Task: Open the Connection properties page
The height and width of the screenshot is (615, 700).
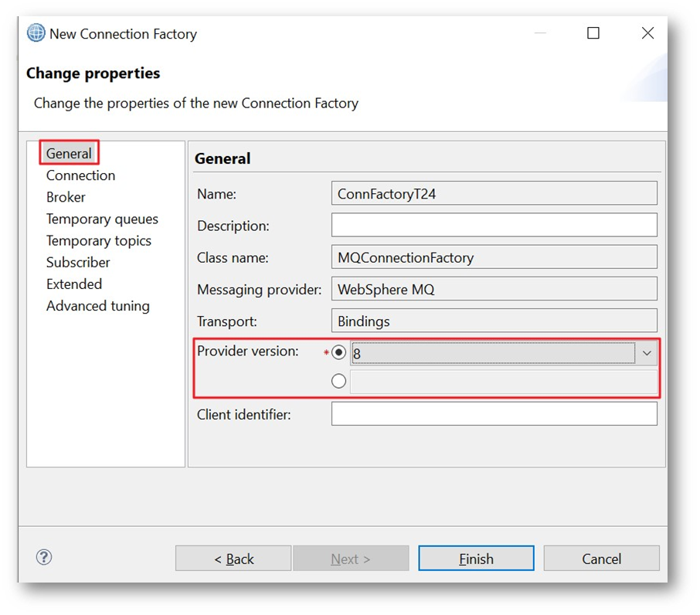Action: [x=80, y=175]
